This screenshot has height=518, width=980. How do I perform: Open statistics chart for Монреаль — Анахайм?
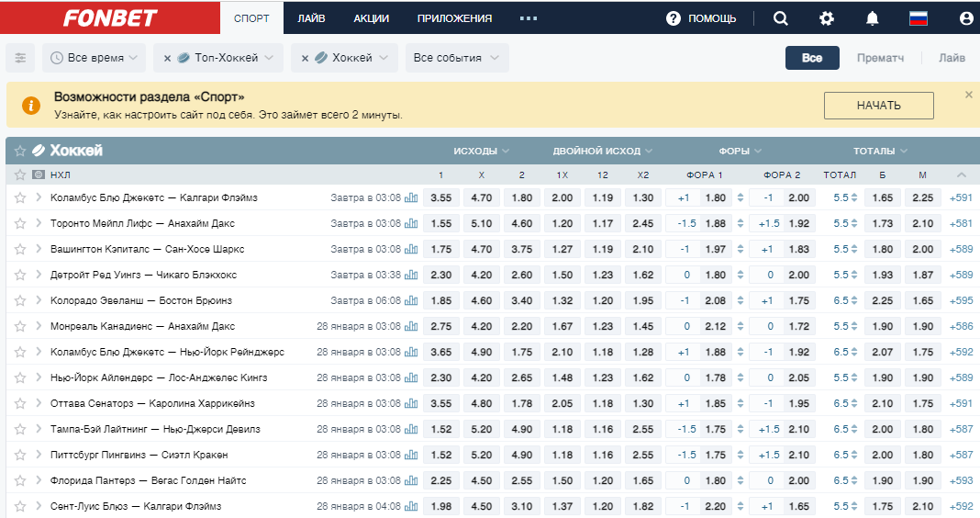[411, 326]
